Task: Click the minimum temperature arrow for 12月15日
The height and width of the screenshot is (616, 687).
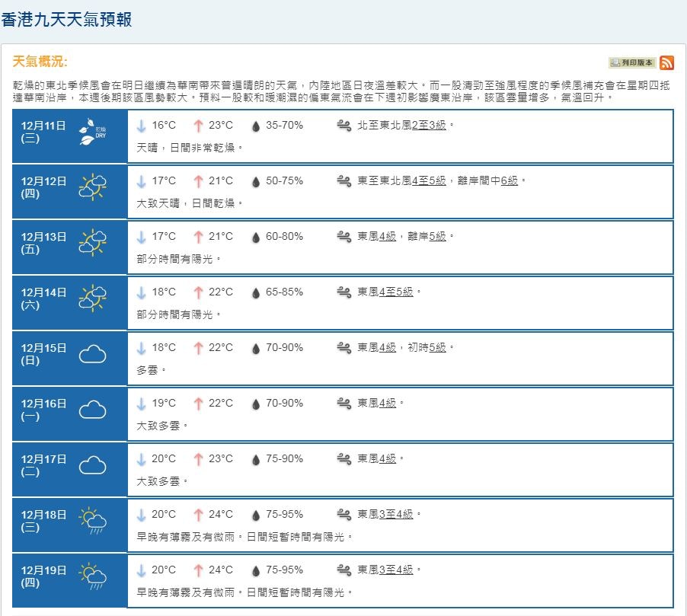Action: click(x=141, y=348)
